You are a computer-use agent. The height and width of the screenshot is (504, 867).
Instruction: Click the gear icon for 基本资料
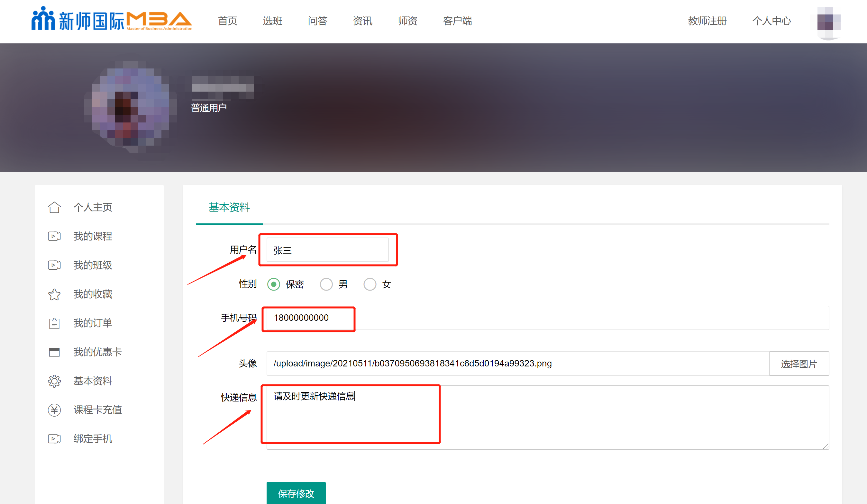tap(54, 381)
